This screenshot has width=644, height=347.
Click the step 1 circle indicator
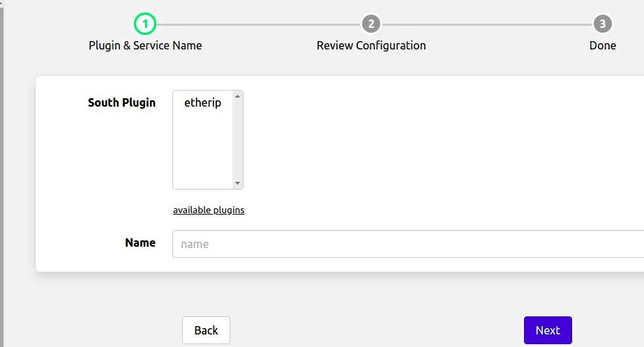coord(145,24)
